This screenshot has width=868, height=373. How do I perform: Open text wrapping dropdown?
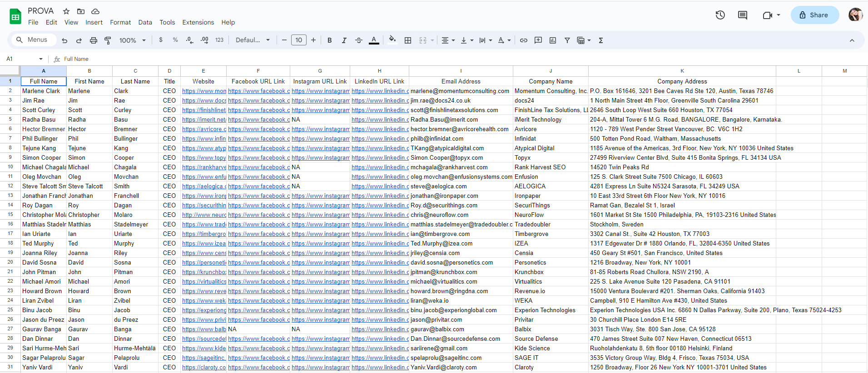click(486, 40)
